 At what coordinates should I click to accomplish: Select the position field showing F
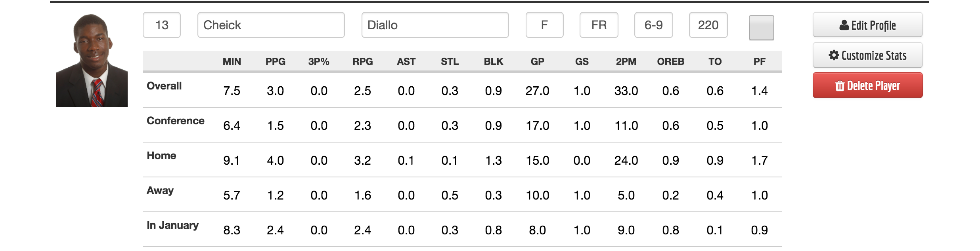[x=544, y=25]
